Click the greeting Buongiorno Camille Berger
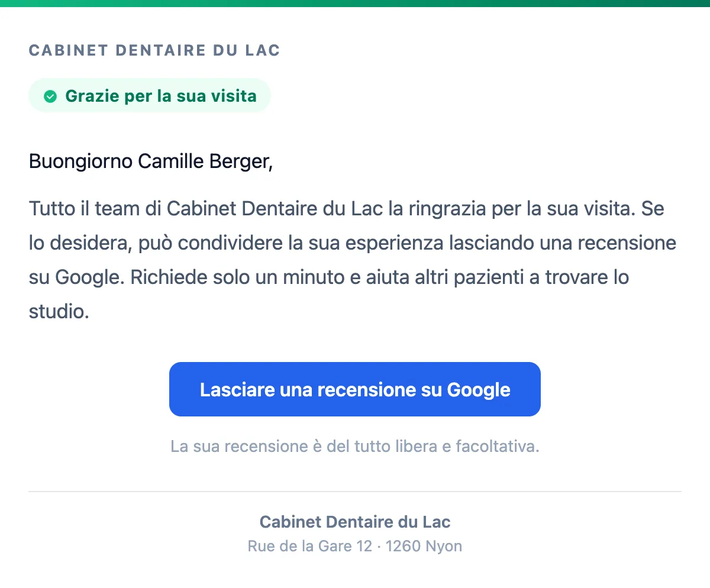The height and width of the screenshot is (588, 710). pyautogui.click(x=151, y=161)
